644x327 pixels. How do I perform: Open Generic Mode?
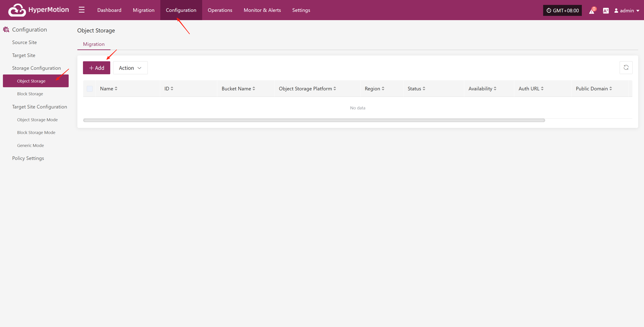30,145
